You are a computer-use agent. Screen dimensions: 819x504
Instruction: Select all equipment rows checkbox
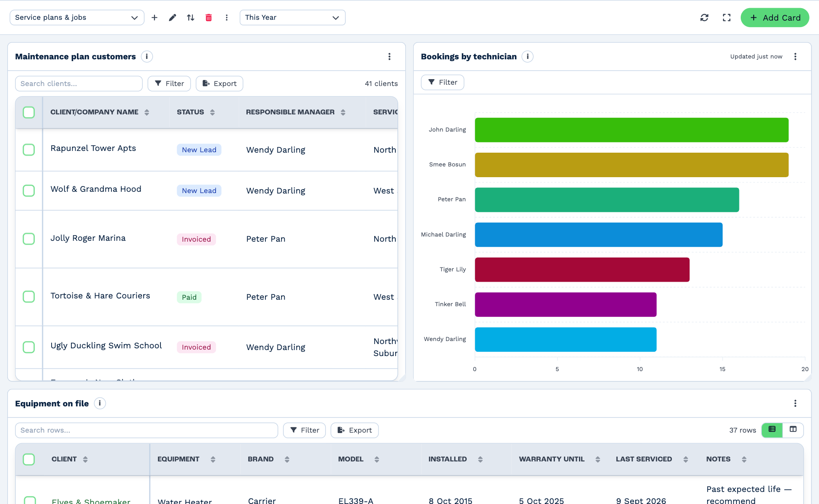(x=29, y=459)
